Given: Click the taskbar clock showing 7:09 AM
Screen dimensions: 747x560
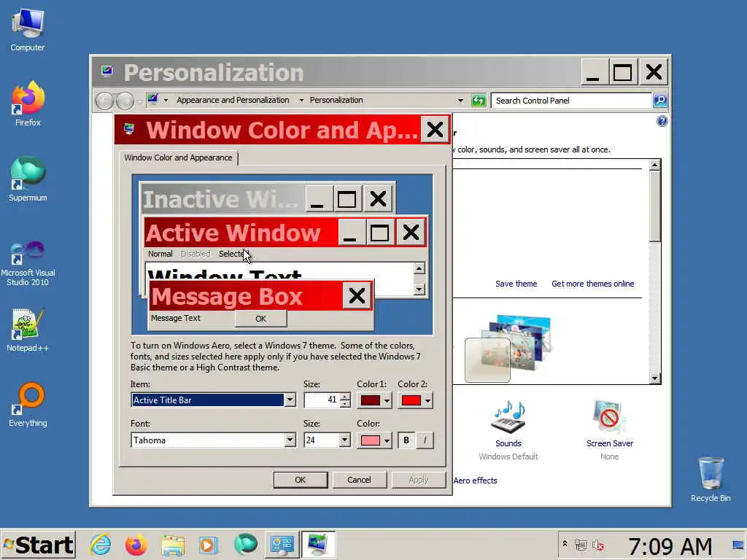Looking at the screenshot, I should pos(670,545).
